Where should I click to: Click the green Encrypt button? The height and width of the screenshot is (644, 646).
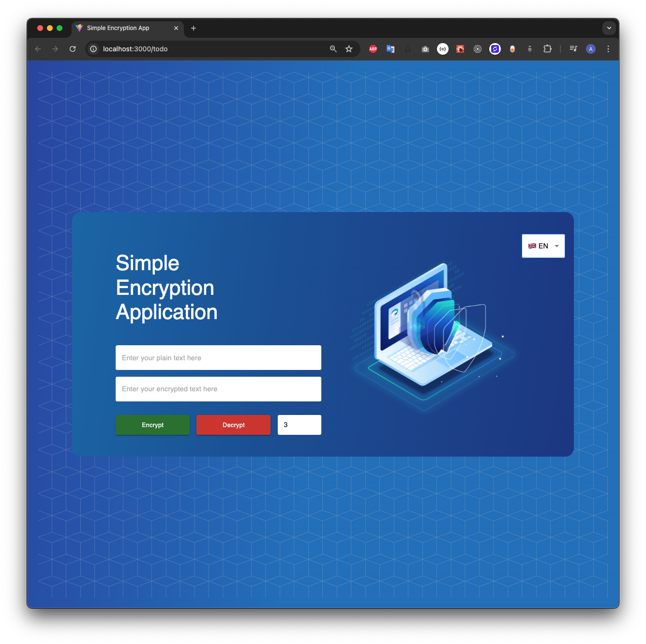pos(152,425)
